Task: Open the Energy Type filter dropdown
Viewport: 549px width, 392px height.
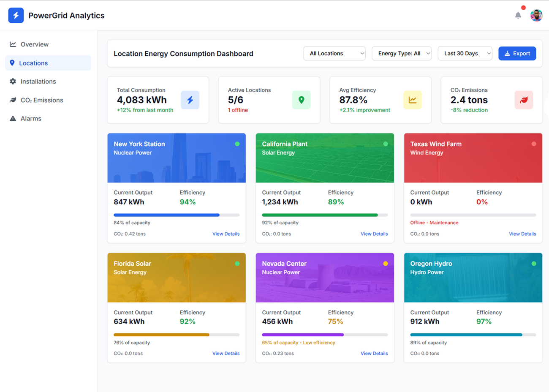Action: (401, 54)
